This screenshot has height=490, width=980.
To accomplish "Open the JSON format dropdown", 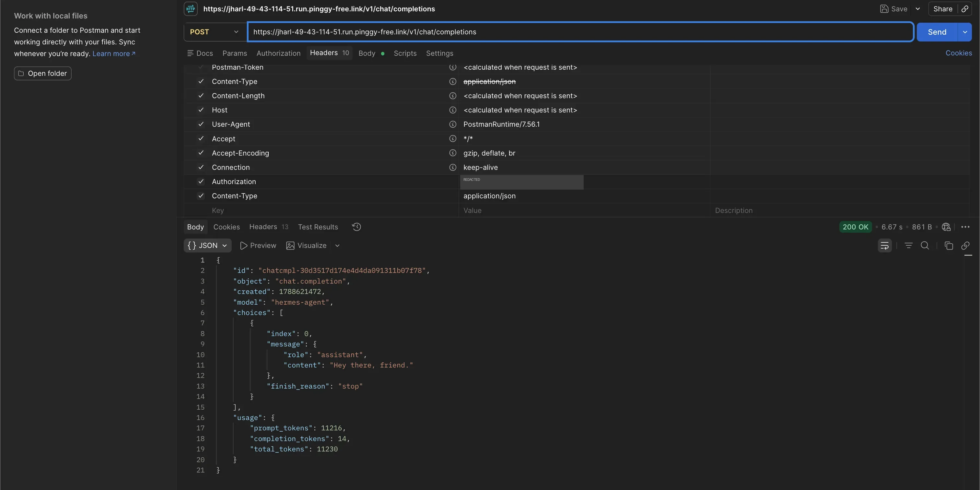I will pos(207,246).
